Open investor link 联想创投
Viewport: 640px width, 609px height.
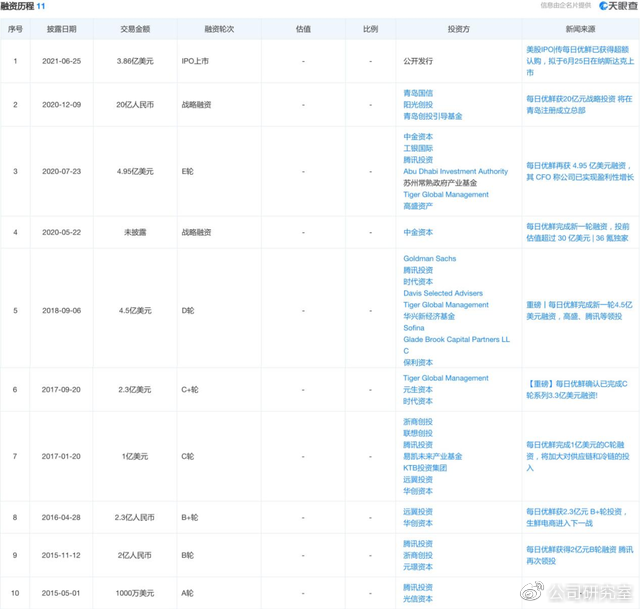tap(418, 433)
